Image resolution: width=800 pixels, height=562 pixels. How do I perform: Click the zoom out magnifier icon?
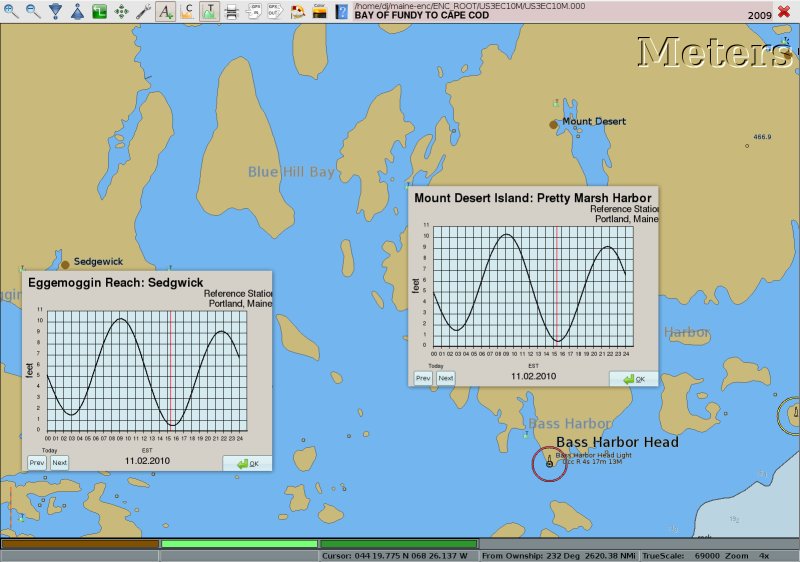[33, 12]
